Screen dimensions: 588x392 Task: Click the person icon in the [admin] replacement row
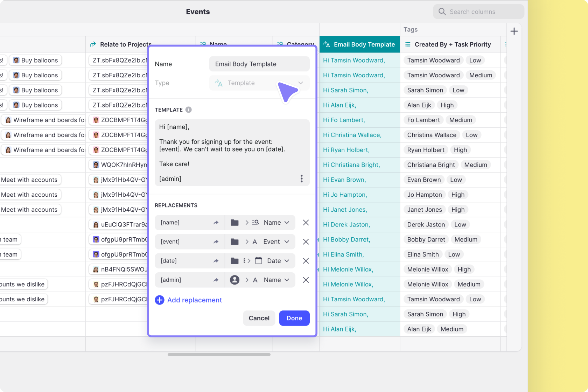[x=234, y=280]
